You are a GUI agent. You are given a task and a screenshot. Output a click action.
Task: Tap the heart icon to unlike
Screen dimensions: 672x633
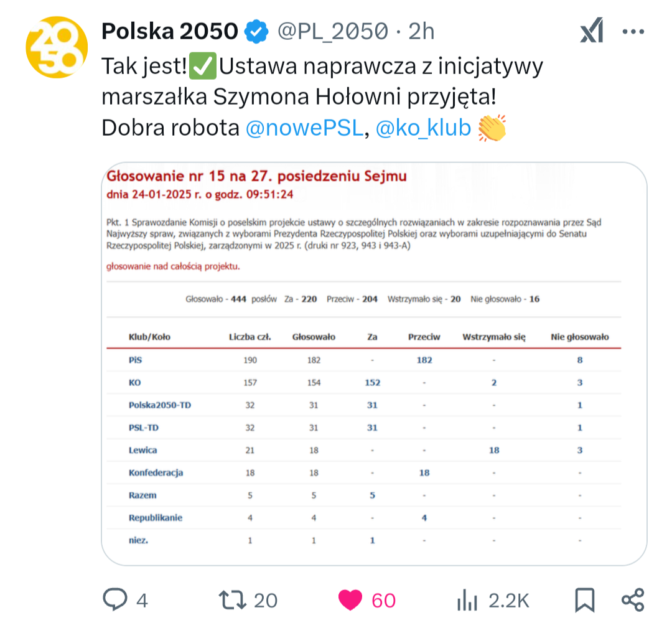(x=350, y=600)
